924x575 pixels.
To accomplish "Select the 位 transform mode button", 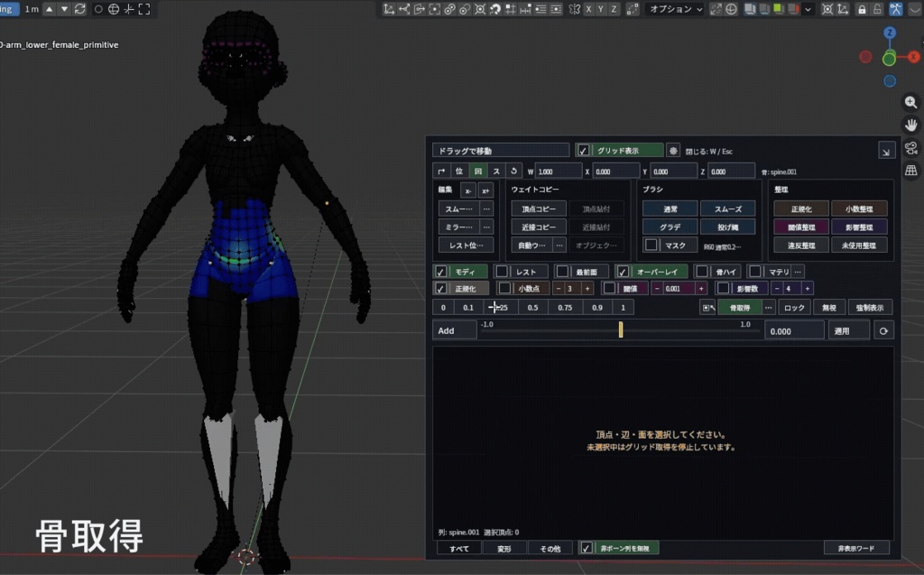I will (x=459, y=171).
